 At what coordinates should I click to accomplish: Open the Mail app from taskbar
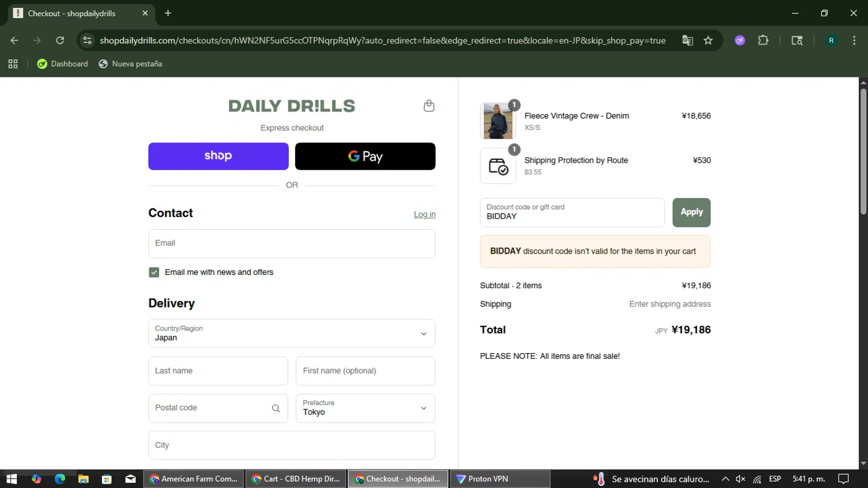[130, 479]
